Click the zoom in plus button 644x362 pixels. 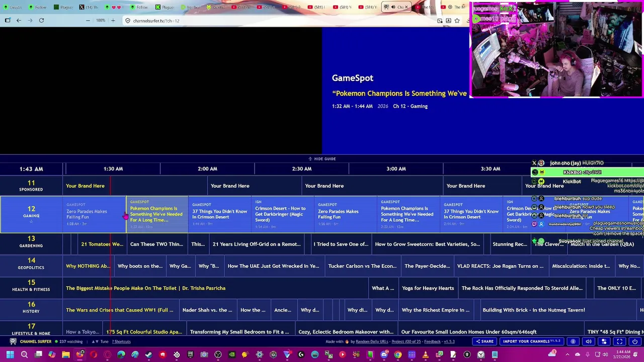(x=113, y=21)
